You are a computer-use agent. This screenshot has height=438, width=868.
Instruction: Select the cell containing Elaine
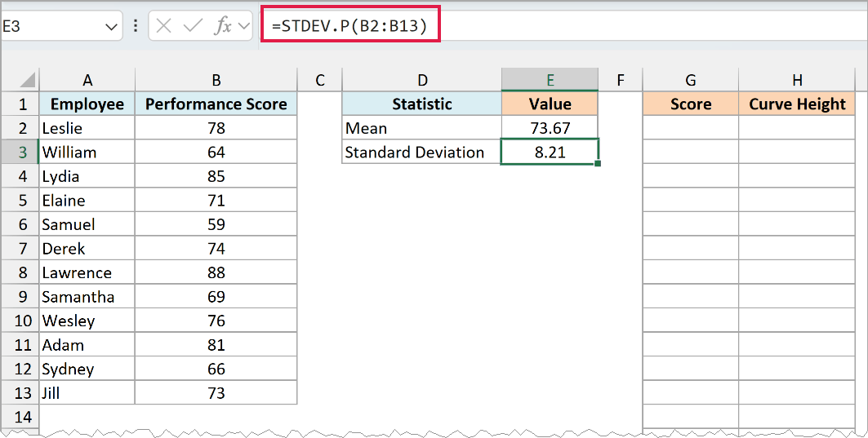tap(87, 200)
